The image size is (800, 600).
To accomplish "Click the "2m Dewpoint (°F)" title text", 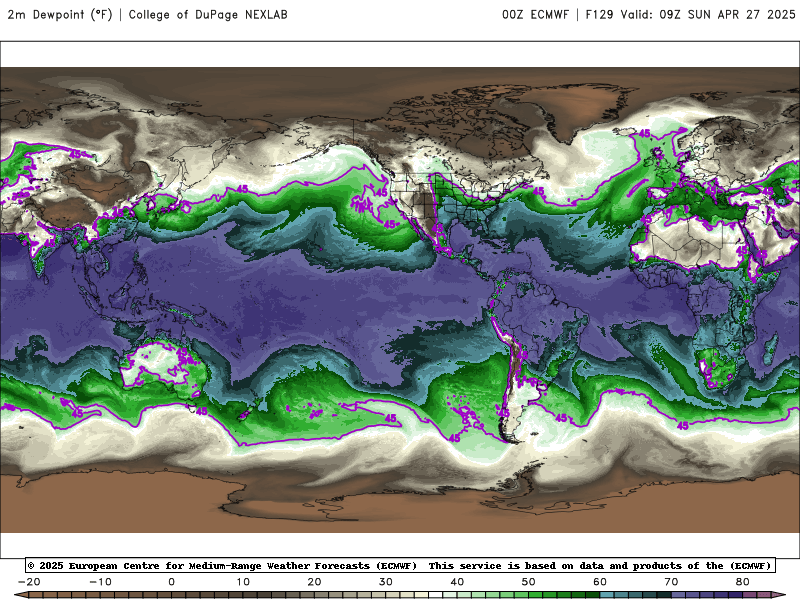I will coord(60,14).
